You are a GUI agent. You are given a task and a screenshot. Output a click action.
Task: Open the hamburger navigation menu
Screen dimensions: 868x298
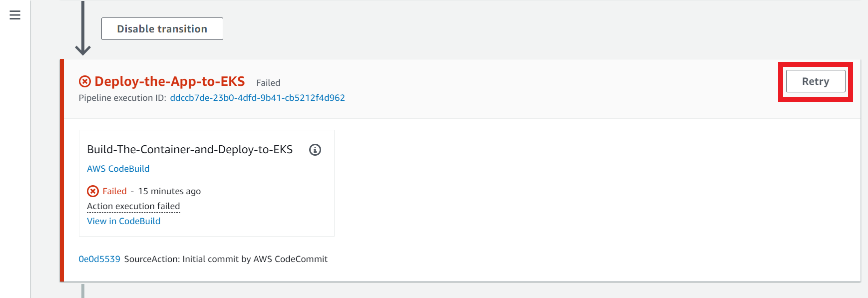(15, 15)
